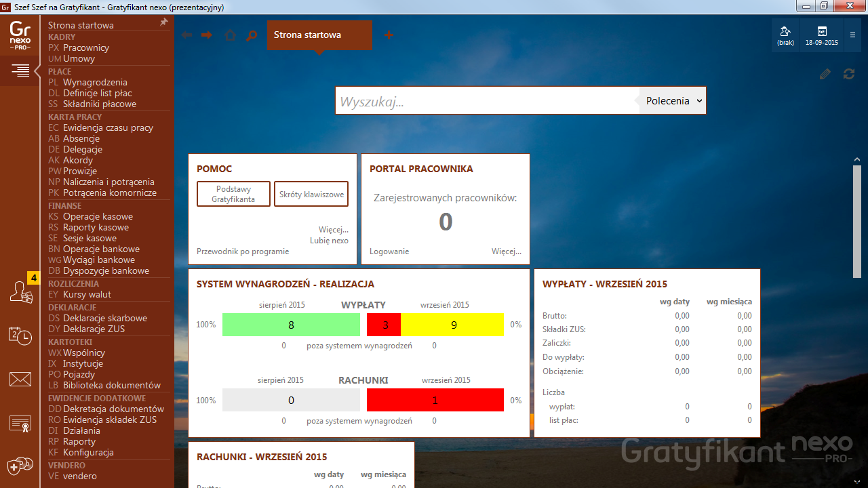Image resolution: width=868 pixels, height=488 pixels.
Task: Click the home icon in the navigation toolbar
Action: pyautogui.click(x=230, y=35)
